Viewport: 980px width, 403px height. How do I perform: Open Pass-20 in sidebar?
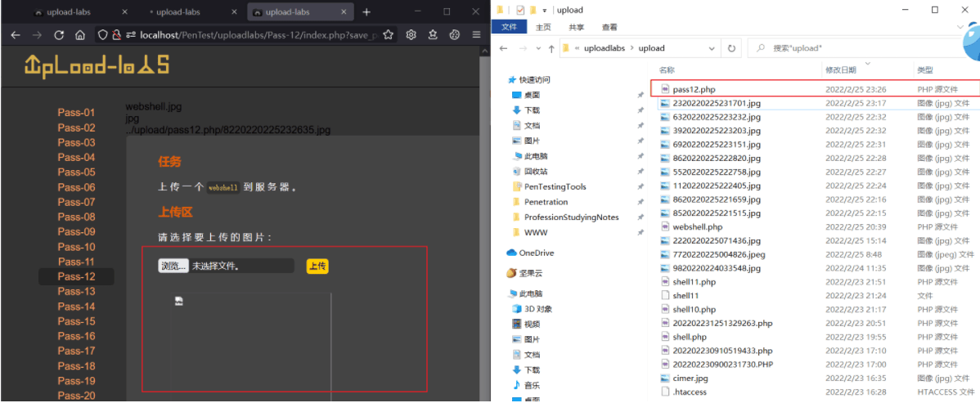point(76,396)
